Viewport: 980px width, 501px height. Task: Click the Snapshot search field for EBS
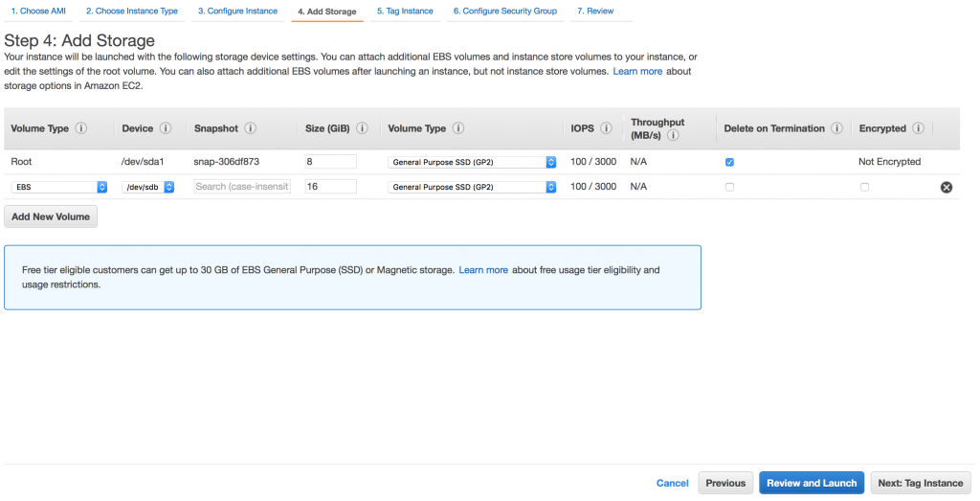tap(242, 187)
